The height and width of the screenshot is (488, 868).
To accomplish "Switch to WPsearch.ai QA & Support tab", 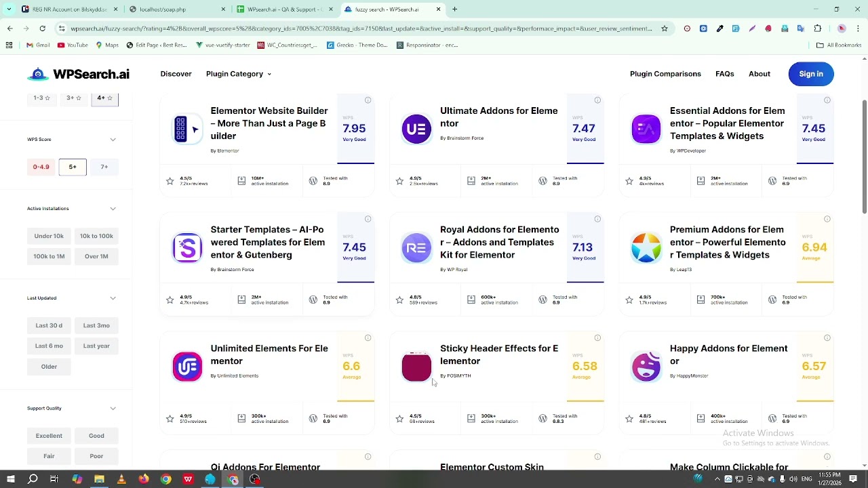I will [285, 9].
